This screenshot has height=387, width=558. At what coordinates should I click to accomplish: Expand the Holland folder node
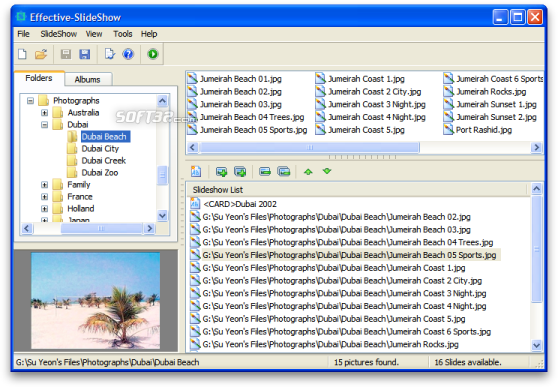tap(44, 209)
